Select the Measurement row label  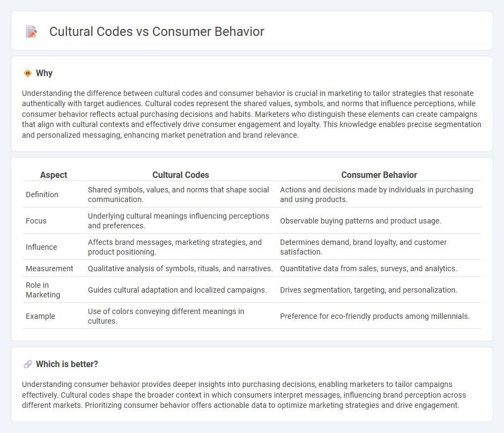pos(49,268)
